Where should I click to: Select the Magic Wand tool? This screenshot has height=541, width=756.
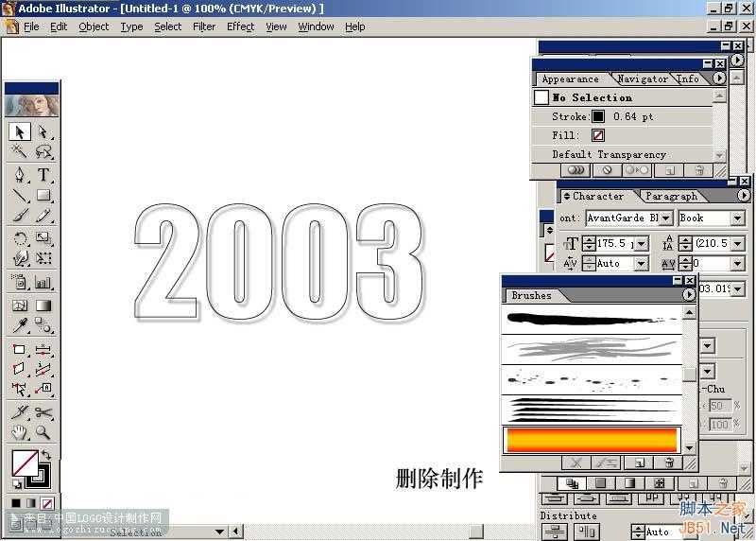pos(20,151)
